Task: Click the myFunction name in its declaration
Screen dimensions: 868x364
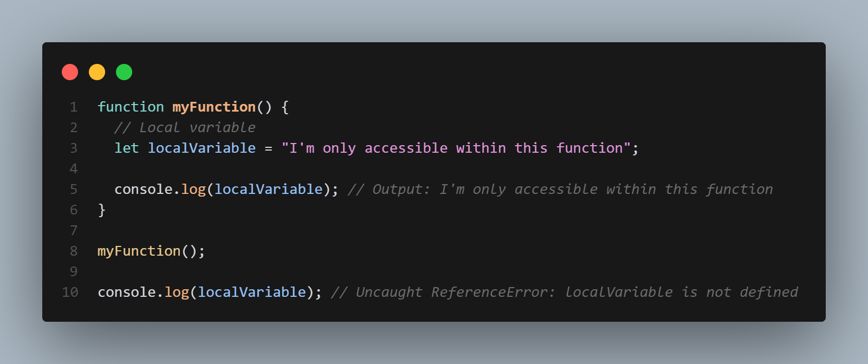Action: (214, 107)
